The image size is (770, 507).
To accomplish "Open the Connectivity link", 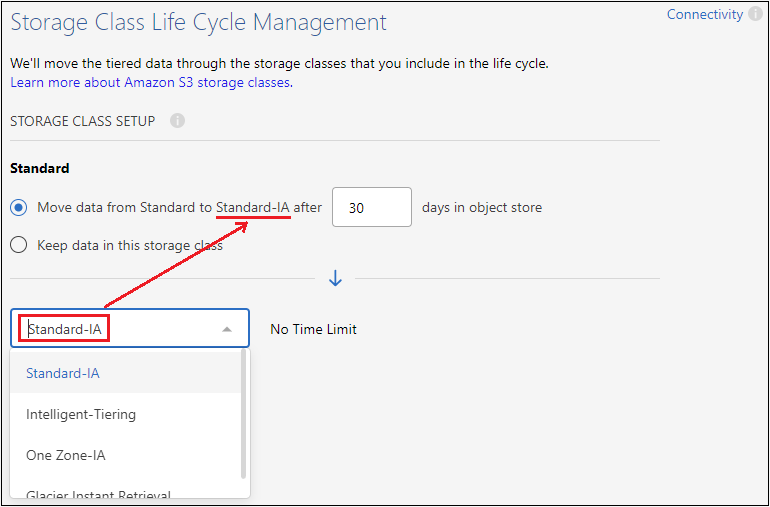I will (705, 15).
